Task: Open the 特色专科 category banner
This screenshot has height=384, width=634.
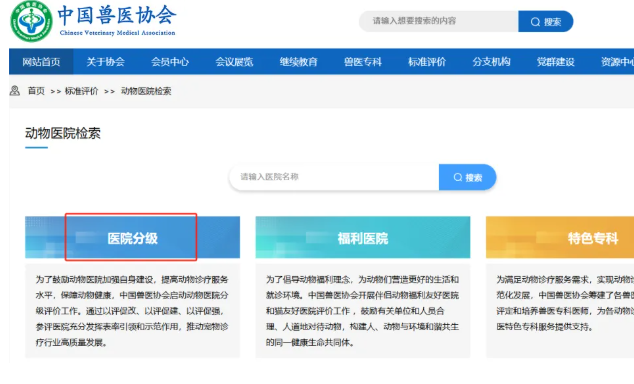Action: pyautogui.click(x=560, y=237)
